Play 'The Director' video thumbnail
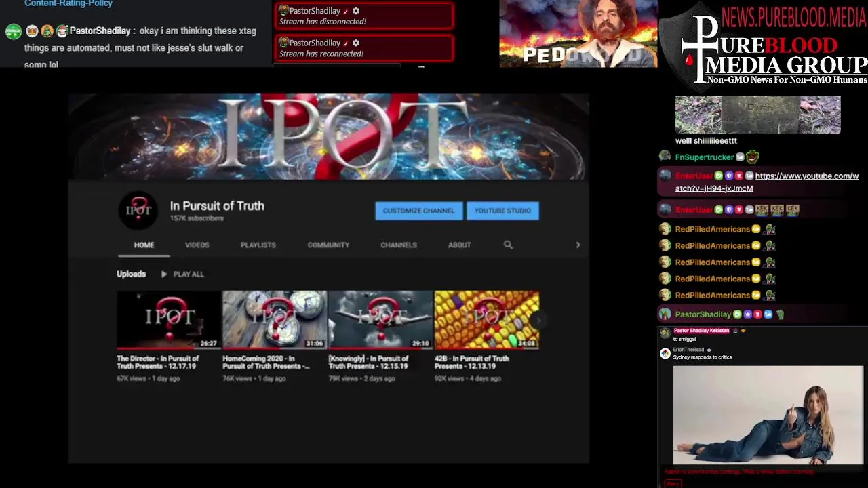 click(x=169, y=319)
